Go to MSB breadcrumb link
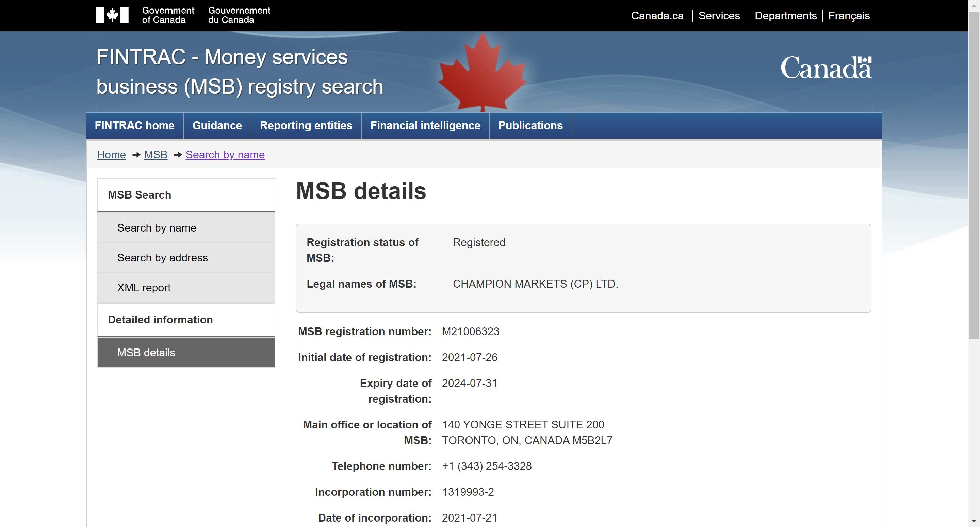 point(156,155)
